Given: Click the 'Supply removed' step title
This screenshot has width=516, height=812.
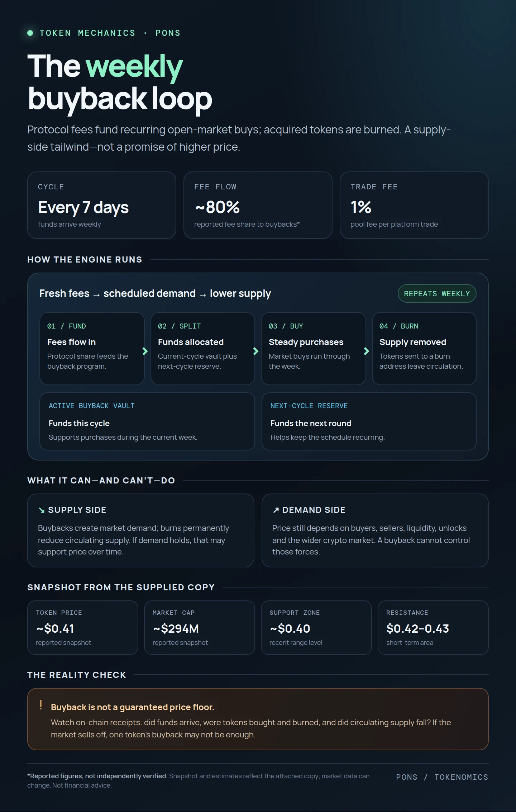Looking at the screenshot, I should click(x=413, y=342).
